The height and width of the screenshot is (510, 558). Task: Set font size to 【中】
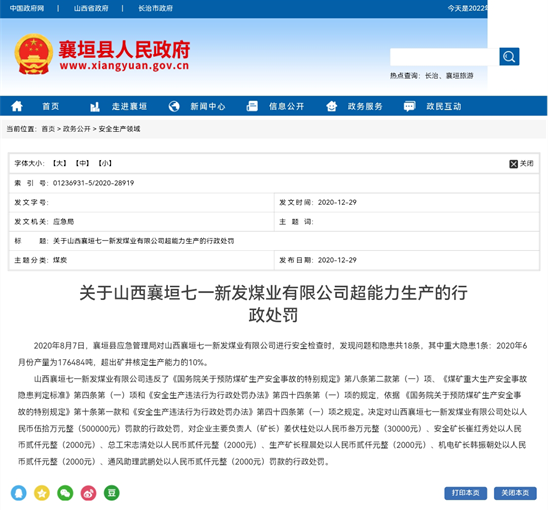[x=82, y=163]
